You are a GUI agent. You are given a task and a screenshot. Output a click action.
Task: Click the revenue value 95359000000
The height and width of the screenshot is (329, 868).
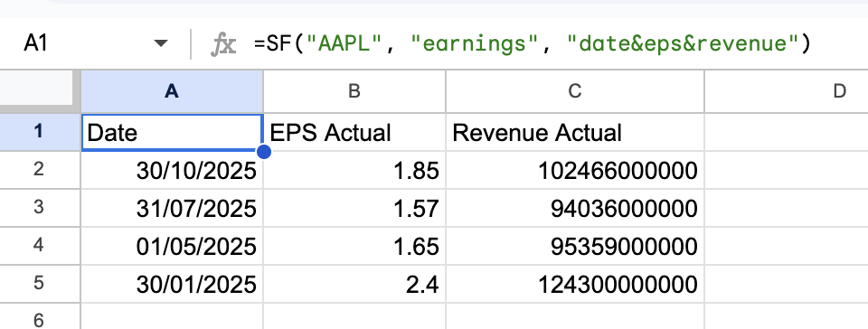point(575,246)
